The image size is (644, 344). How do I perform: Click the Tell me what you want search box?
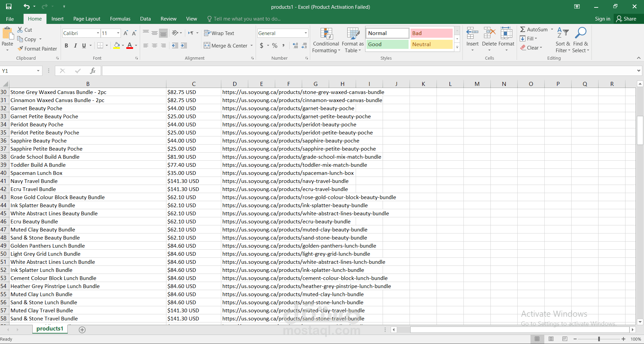pos(247,19)
